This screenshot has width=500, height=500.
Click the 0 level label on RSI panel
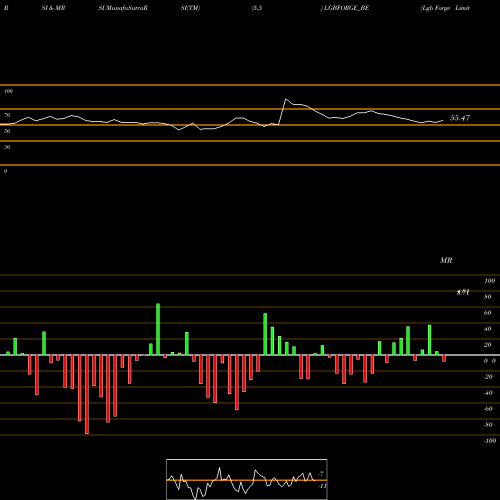click(5, 171)
